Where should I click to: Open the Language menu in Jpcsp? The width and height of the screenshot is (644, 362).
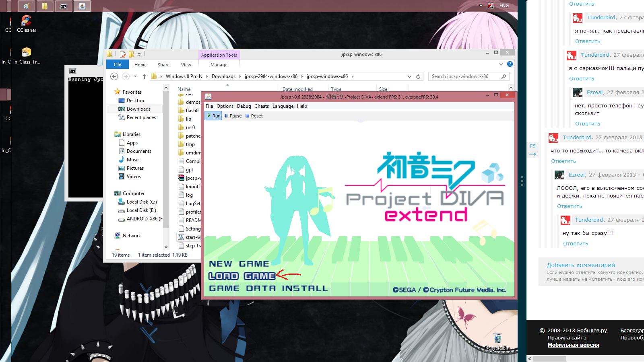[x=283, y=106]
